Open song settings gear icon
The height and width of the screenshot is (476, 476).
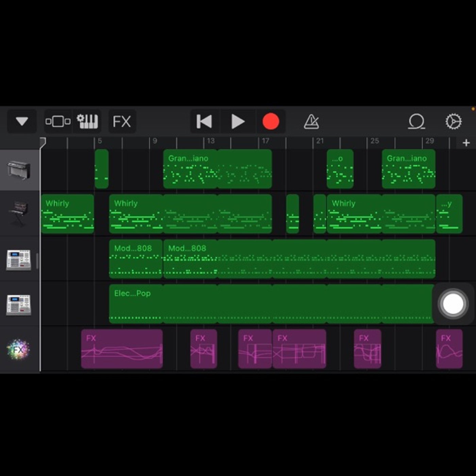(x=454, y=121)
